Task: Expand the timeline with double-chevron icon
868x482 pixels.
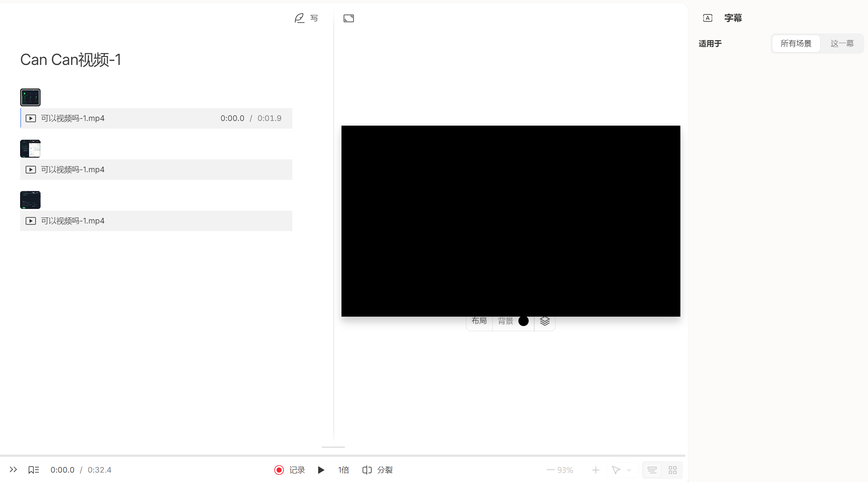Action: 13,470
